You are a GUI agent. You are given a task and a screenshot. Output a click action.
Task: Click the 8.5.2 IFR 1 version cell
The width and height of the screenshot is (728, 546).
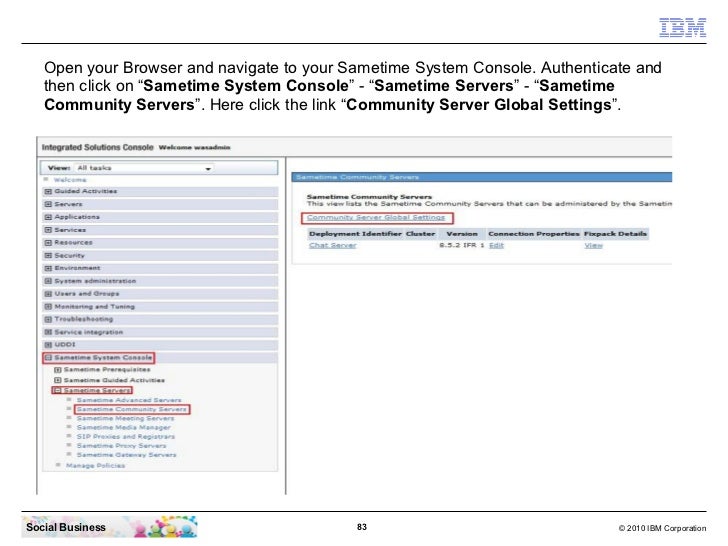click(x=462, y=245)
